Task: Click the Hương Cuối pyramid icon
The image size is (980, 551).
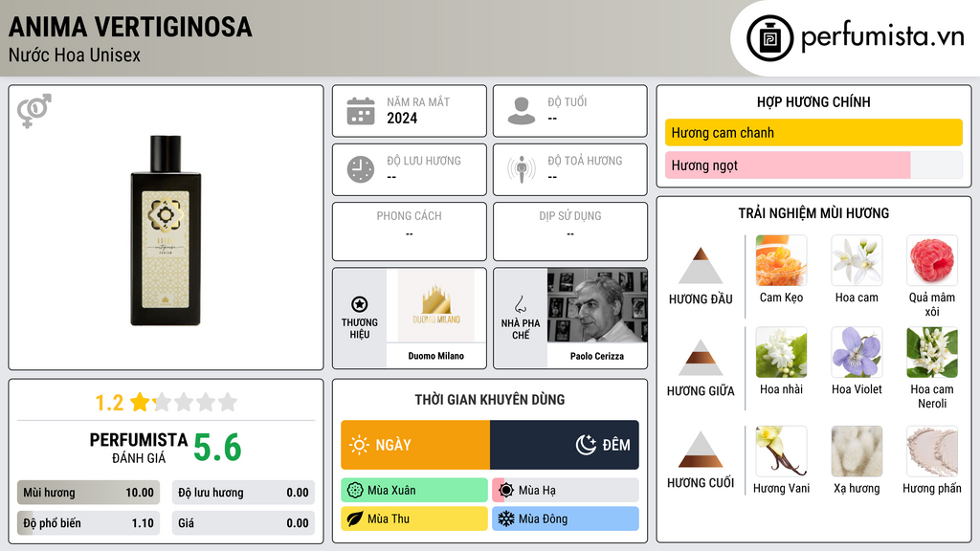Action: pos(701,450)
